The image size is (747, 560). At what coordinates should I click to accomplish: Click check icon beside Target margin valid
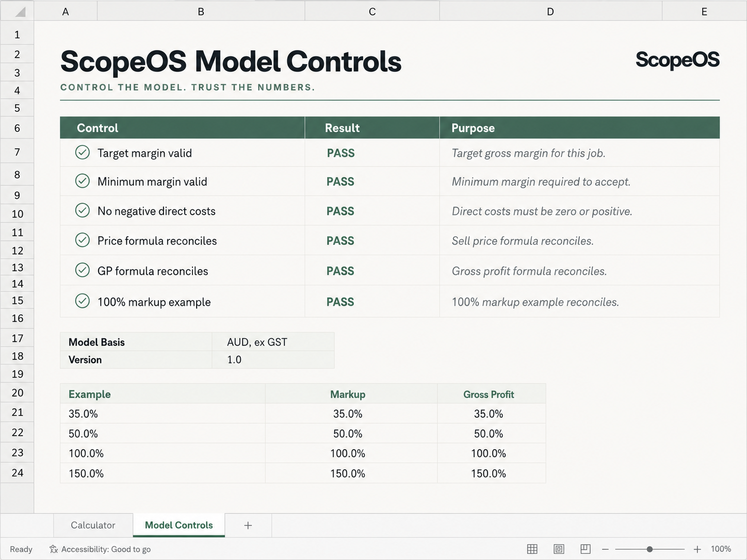tap(83, 152)
